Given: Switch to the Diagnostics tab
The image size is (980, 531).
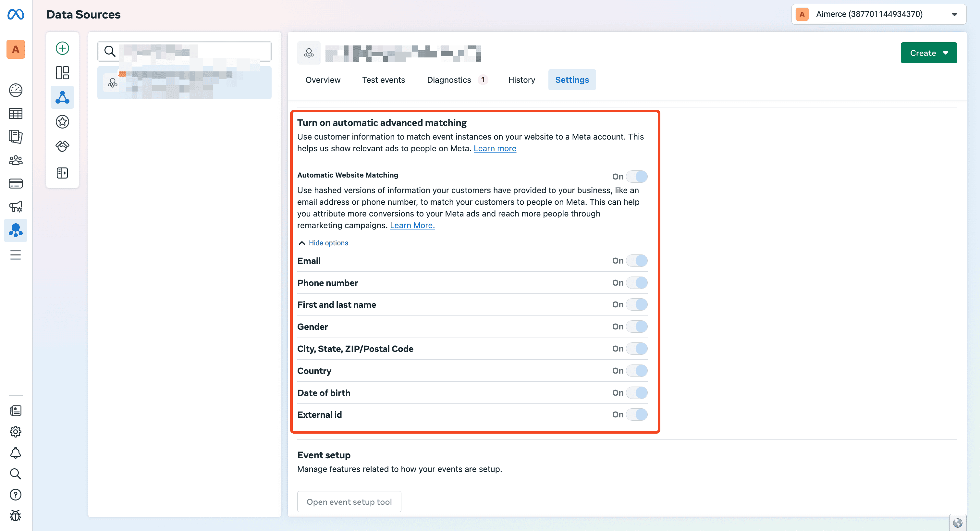Looking at the screenshot, I should click(x=449, y=80).
